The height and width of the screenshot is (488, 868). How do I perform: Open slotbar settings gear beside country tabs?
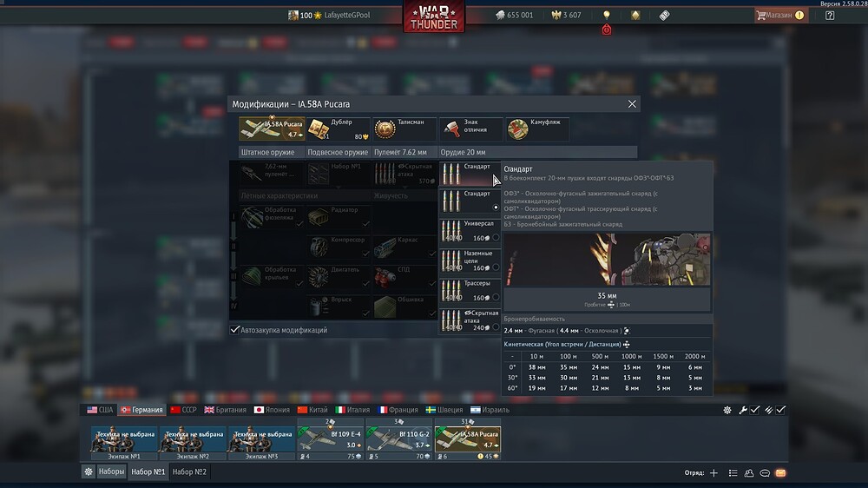(x=727, y=410)
